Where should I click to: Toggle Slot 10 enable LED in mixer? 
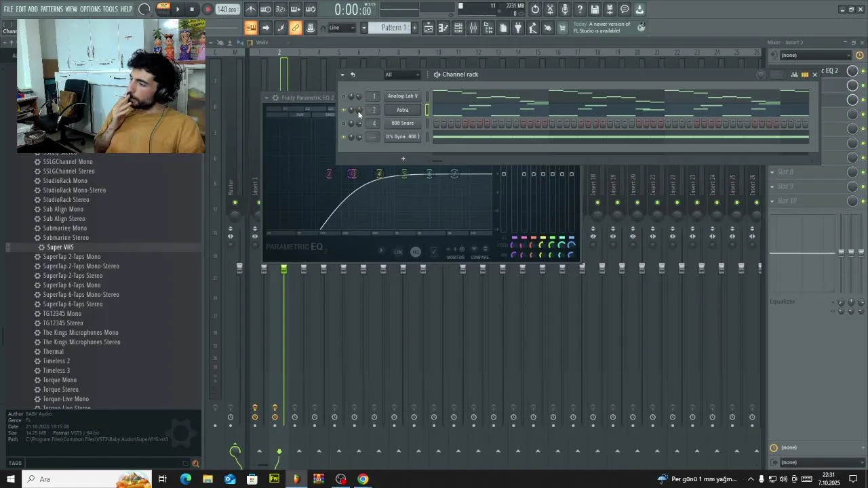[863, 201]
